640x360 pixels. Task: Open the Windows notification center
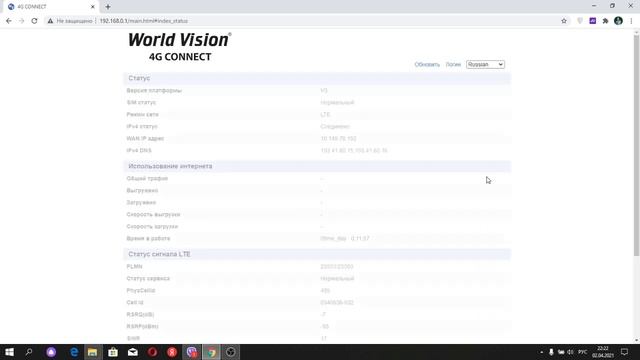tap(624, 352)
